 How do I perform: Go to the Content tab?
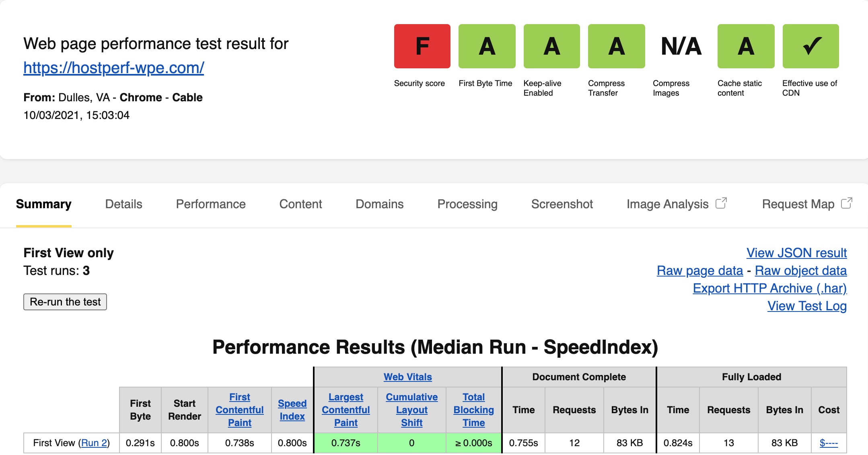(x=300, y=204)
